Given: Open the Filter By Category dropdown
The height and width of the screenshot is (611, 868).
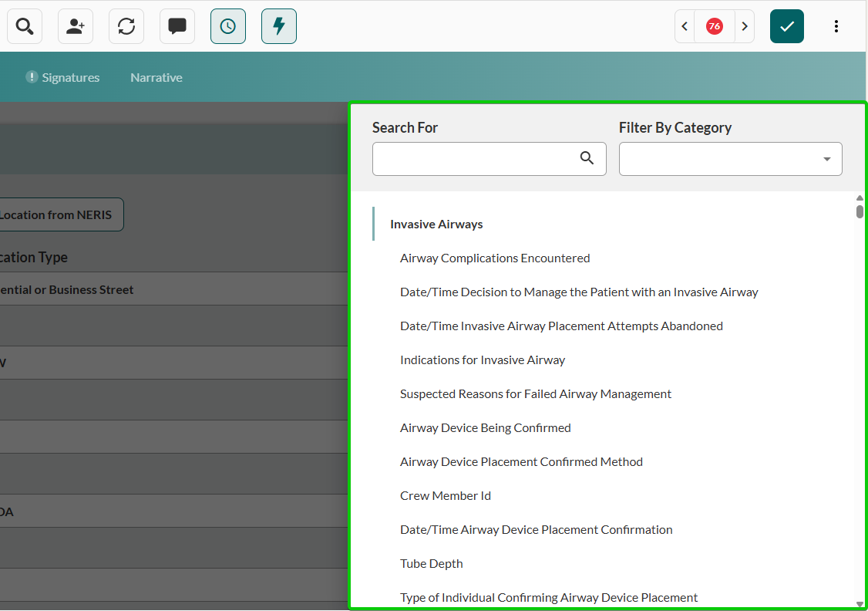Looking at the screenshot, I should pos(729,158).
